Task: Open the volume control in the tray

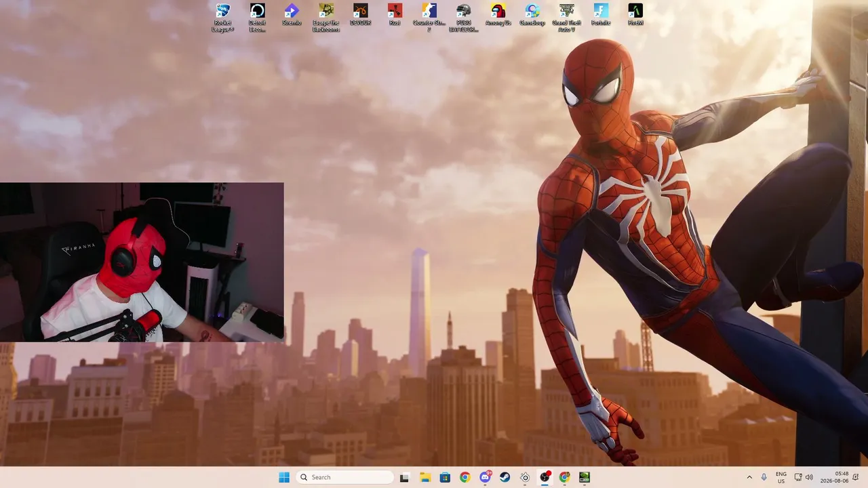Action: [x=809, y=477]
